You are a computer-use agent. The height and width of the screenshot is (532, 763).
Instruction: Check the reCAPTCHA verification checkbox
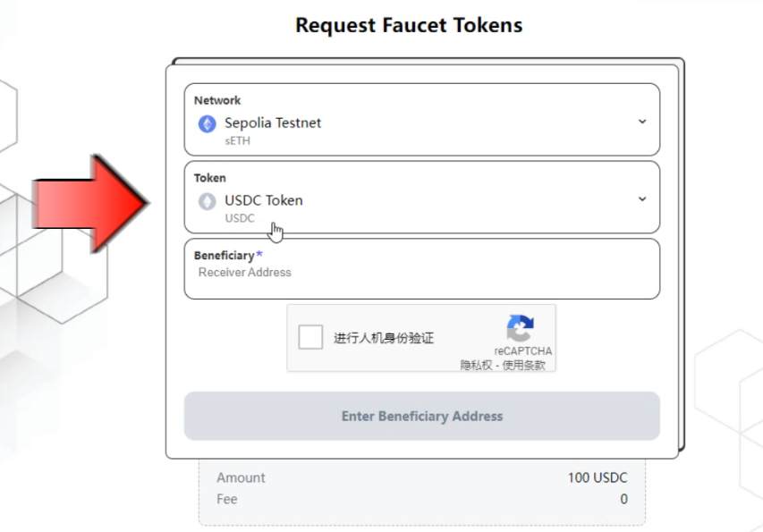311,337
